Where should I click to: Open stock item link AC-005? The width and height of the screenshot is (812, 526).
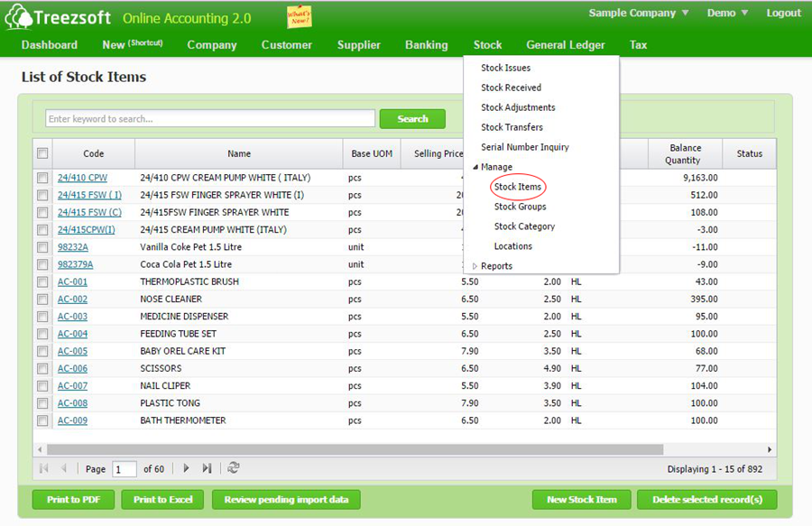(72, 351)
